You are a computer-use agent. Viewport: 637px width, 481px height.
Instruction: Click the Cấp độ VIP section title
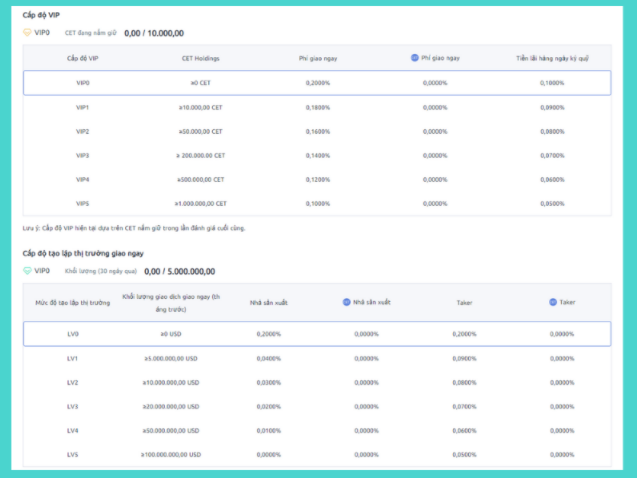pos(42,15)
